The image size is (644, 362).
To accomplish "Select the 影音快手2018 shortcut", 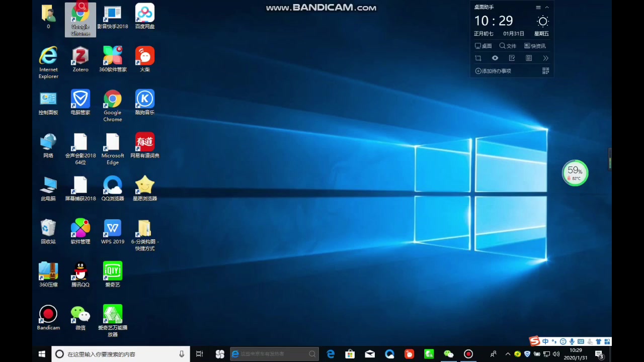I will coord(113,16).
